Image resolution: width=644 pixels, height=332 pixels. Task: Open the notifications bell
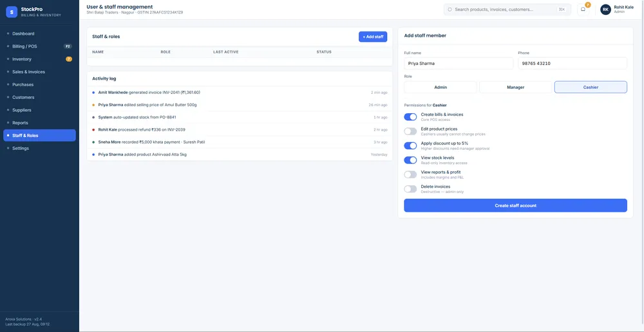tap(583, 10)
